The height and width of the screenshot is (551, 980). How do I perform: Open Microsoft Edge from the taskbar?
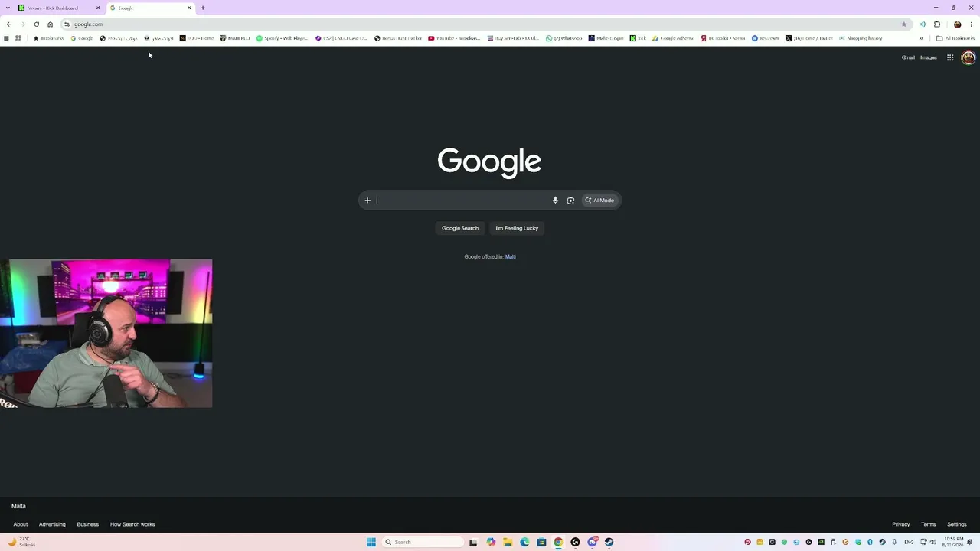click(524, 542)
